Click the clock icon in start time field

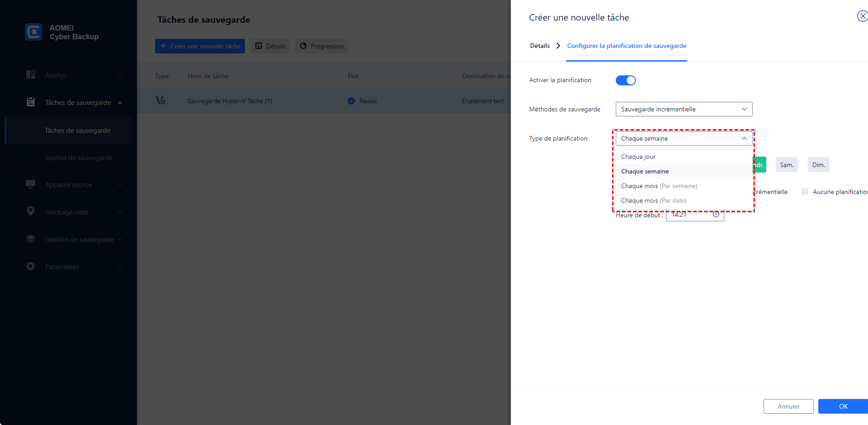[x=716, y=215]
